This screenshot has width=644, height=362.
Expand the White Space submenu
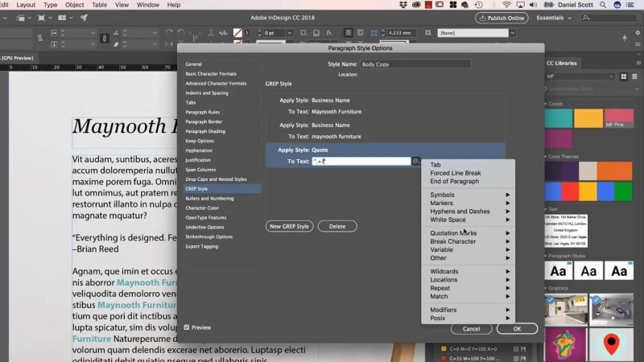469,220
